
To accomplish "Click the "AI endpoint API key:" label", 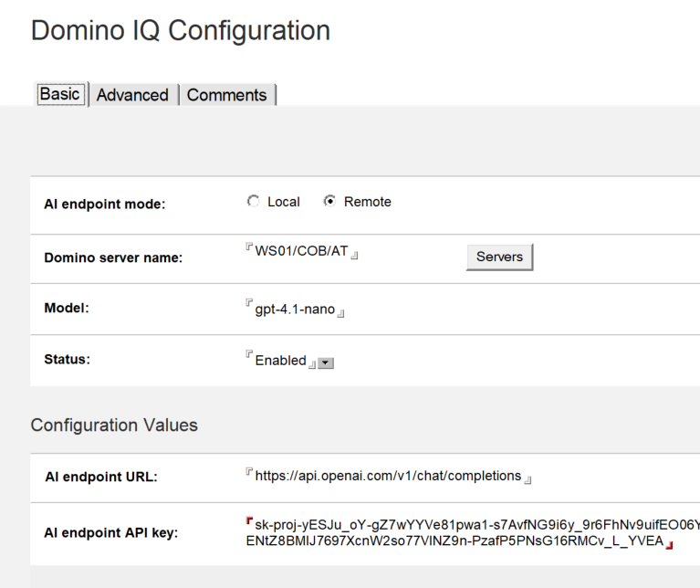I will [x=110, y=533].
